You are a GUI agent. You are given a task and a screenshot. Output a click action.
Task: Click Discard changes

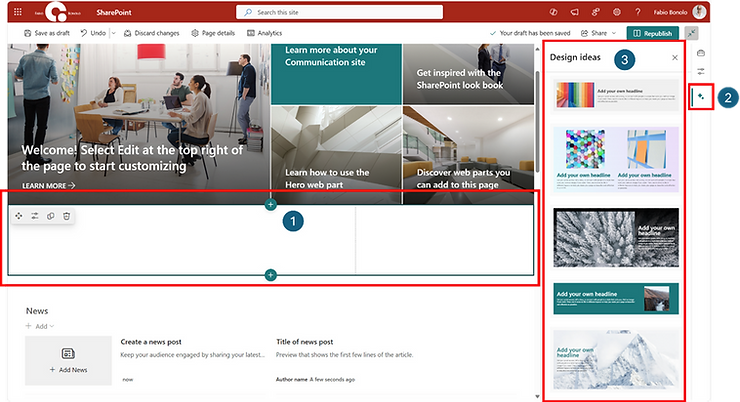151,33
